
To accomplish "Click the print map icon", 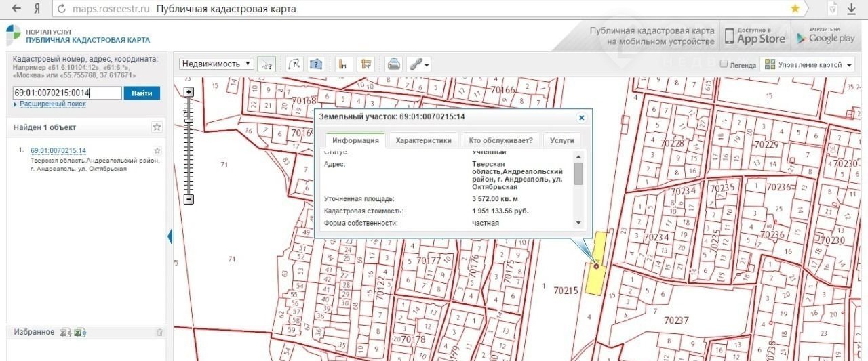I will [393, 64].
